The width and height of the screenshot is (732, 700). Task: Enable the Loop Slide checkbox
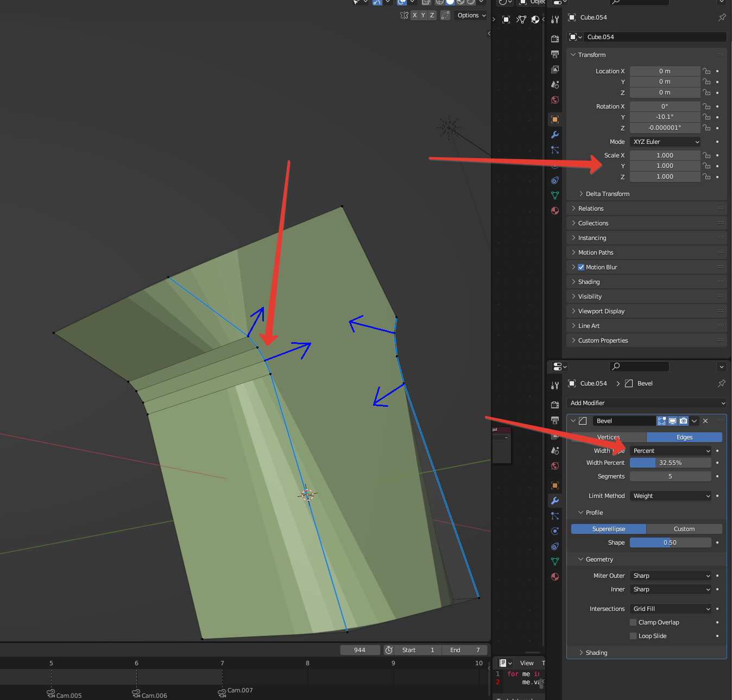click(633, 636)
